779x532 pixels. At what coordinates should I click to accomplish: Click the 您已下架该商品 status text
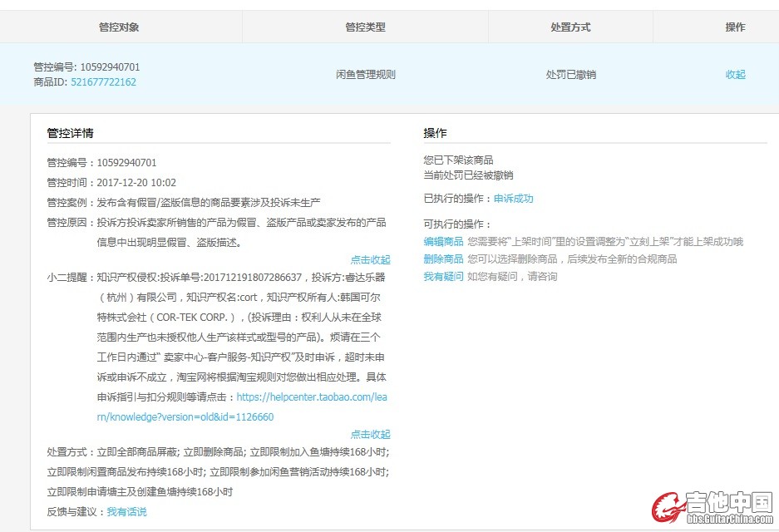click(458, 160)
